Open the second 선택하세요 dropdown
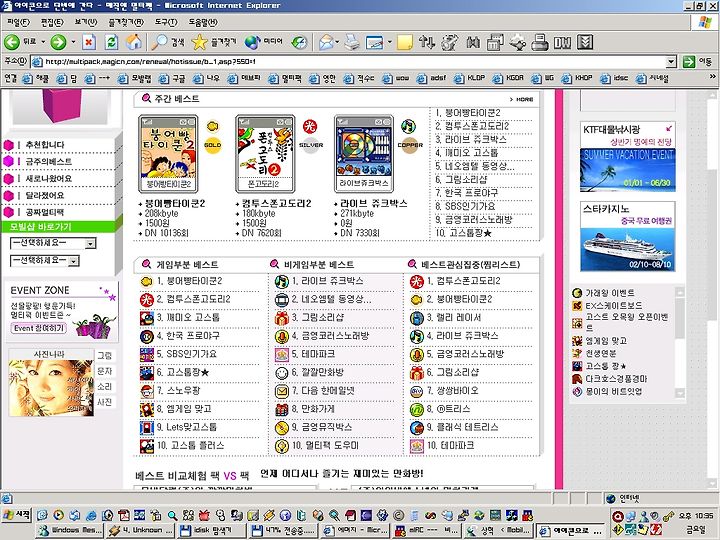This screenshot has height=540, width=720. click(45, 261)
